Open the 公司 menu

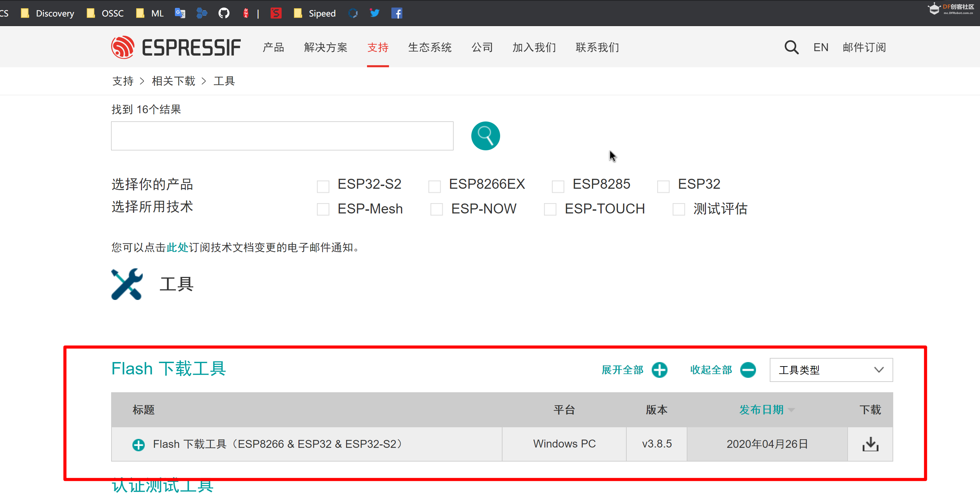point(482,47)
